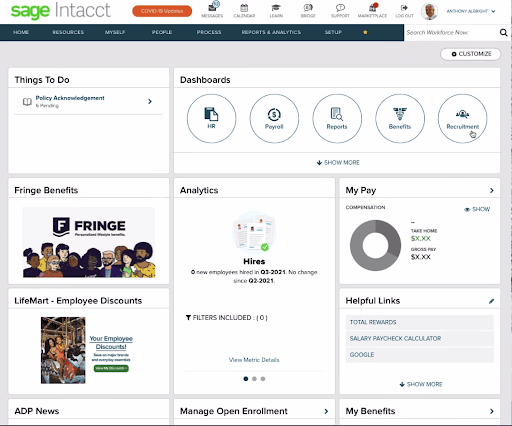Open View Metric Details link
The image size is (512, 426).
(254, 360)
